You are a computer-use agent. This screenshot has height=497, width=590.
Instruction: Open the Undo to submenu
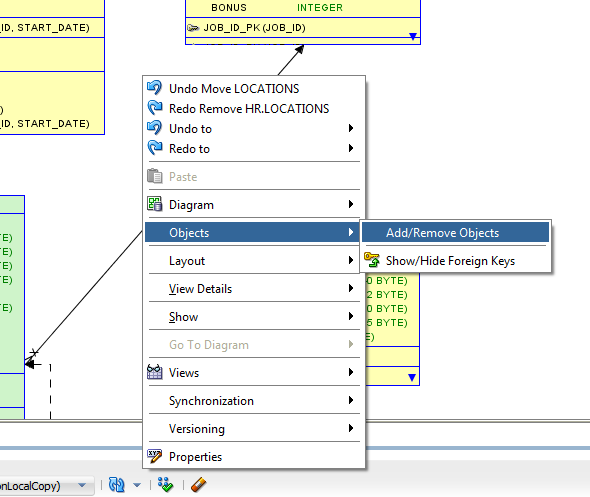[254, 129]
